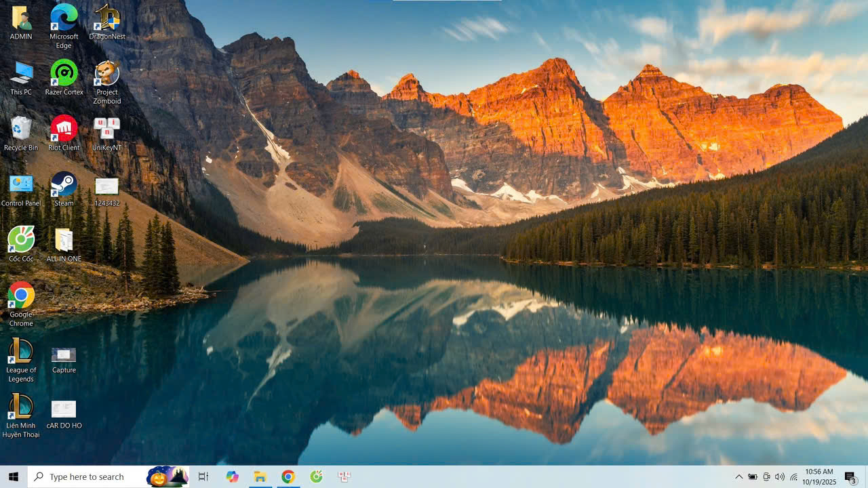Click the Steam desktop shortcut
Screen dimensions: 868x488
tap(64, 184)
